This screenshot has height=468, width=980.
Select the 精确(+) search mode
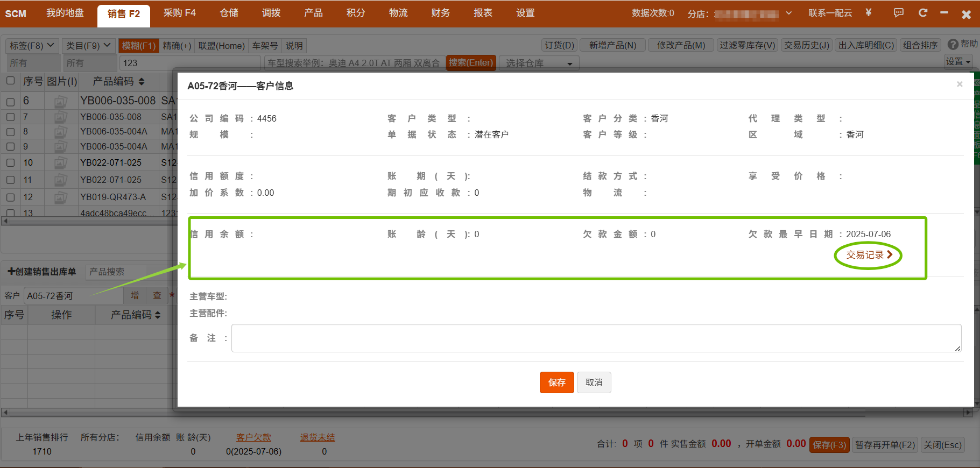click(x=177, y=46)
